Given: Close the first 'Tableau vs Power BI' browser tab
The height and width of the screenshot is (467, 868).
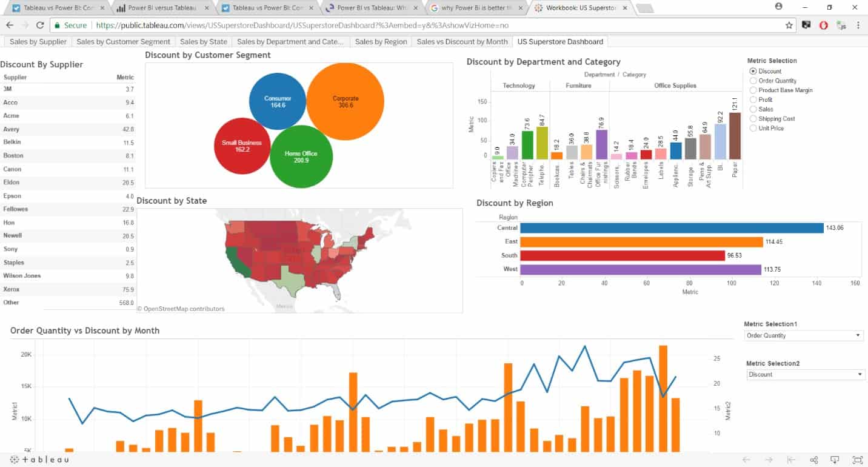Looking at the screenshot, I should click(x=101, y=8).
